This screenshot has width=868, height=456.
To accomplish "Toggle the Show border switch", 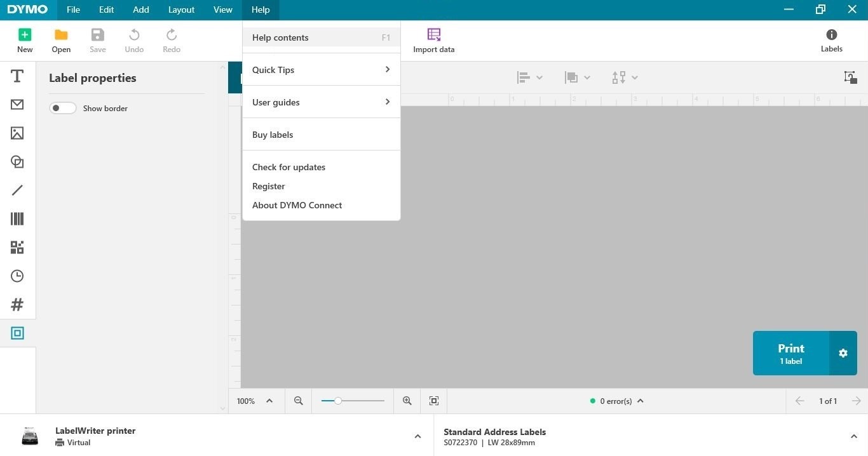I will (x=62, y=109).
